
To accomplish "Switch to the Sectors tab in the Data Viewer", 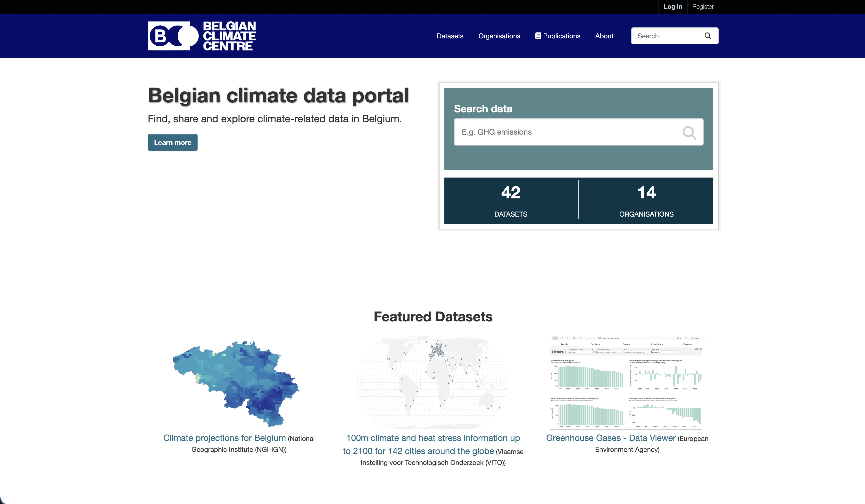I will pyautogui.click(x=595, y=344).
